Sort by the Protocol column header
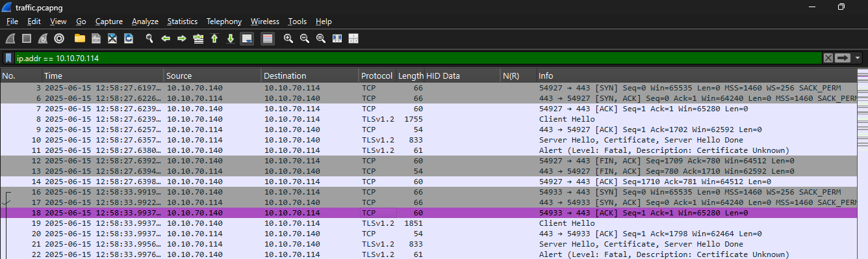The width and height of the screenshot is (868, 259). [x=377, y=76]
